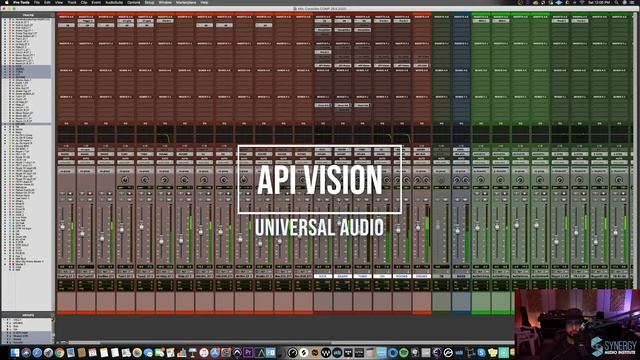Image resolution: width=640 pixels, height=360 pixels.
Task: Grab the volume fader on the first green channel strip
Action: (x=477, y=227)
